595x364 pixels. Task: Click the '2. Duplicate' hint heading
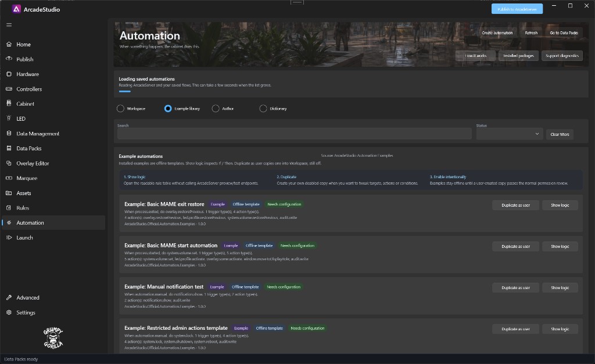click(286, 176)
